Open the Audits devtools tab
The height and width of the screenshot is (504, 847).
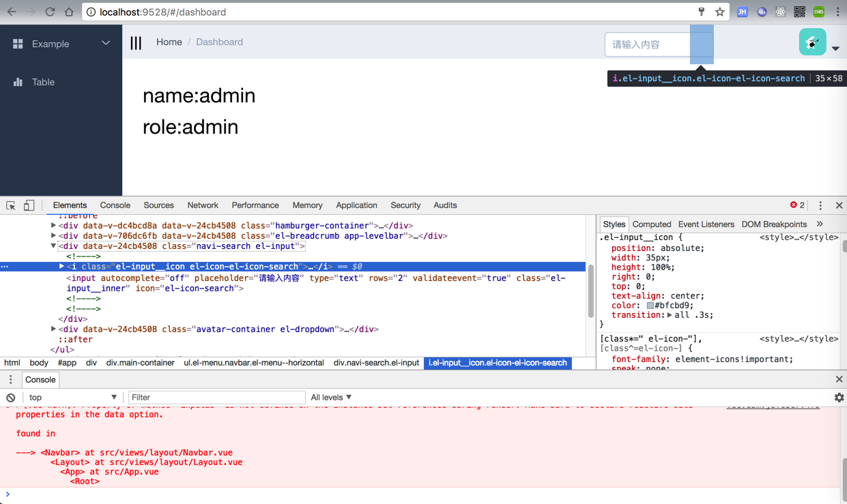[x=445, y=205]
